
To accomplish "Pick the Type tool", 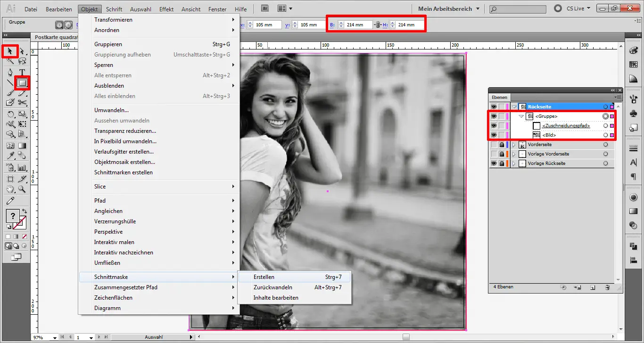I will pyautogui.click(x=22, y=73).
